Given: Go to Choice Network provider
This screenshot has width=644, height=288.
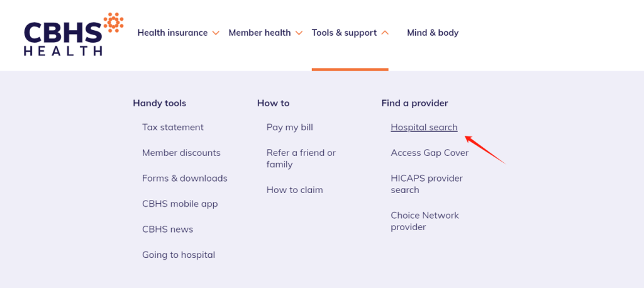Looking at the screenshot, I should 425,221.
